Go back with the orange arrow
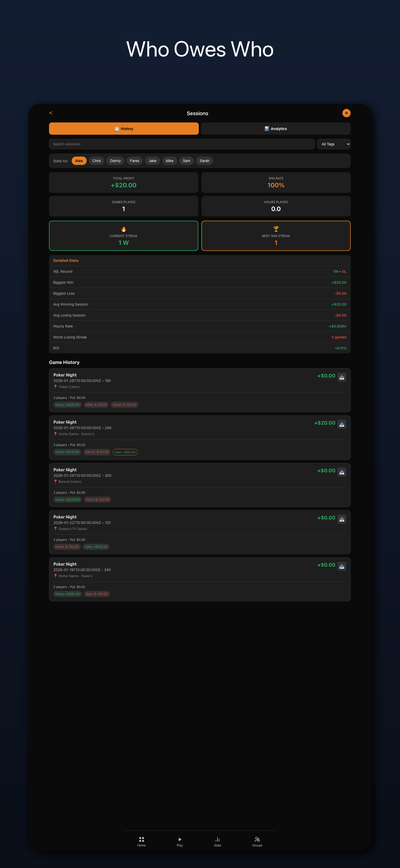400x868 pixels. pos(51,113)
